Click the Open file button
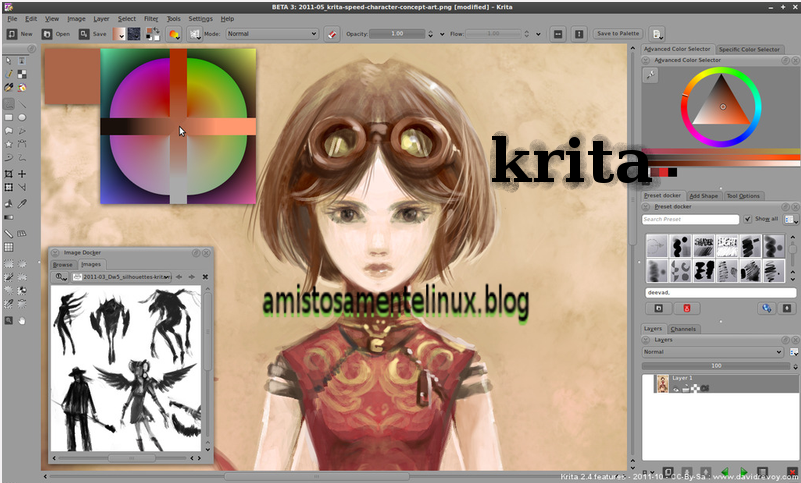This screenshot has width=801, height=483. [x=56, y=34]
